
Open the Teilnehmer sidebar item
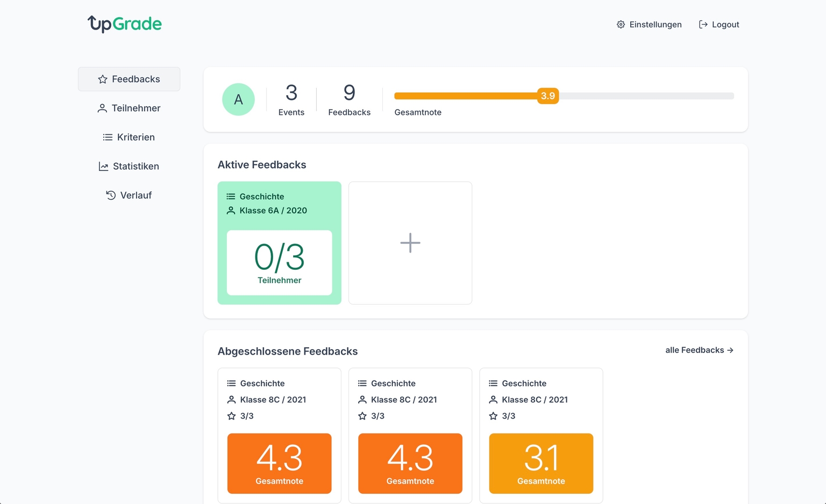coord(129,108)
